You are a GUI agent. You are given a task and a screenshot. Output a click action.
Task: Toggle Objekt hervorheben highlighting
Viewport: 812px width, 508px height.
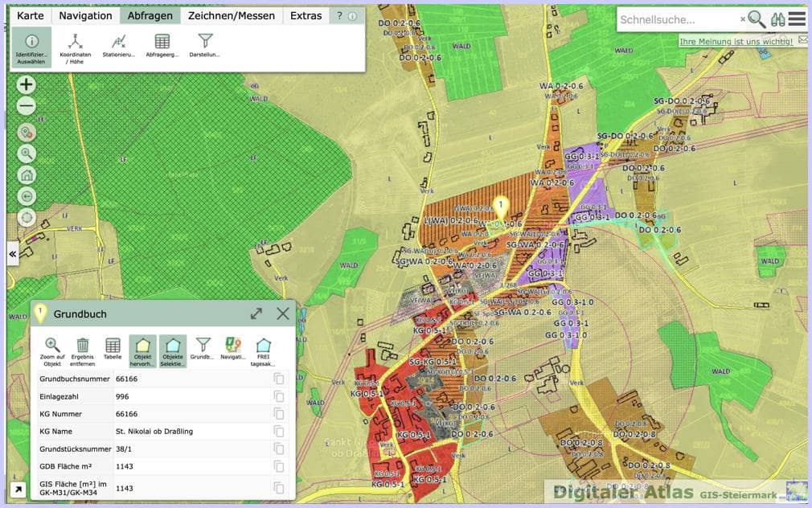[x=142, y=351]
